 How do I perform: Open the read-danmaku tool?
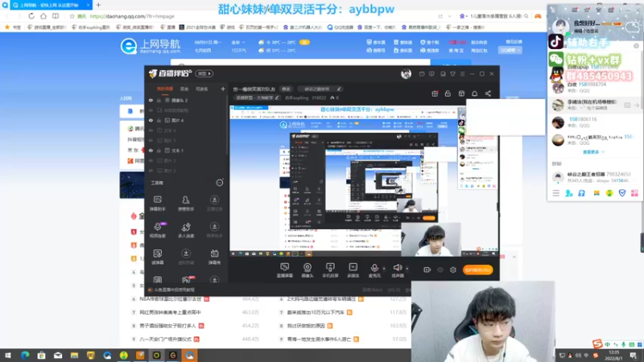click(157, 257)
